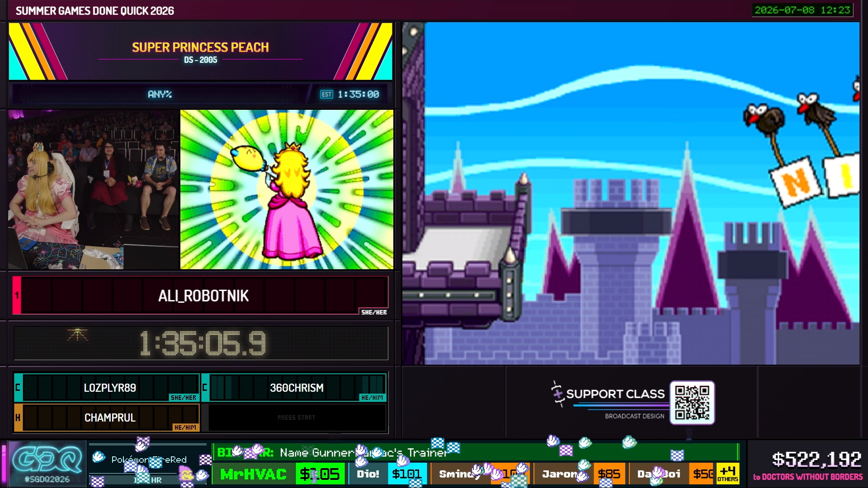Click the $101 donation amount

coord(407,474)
